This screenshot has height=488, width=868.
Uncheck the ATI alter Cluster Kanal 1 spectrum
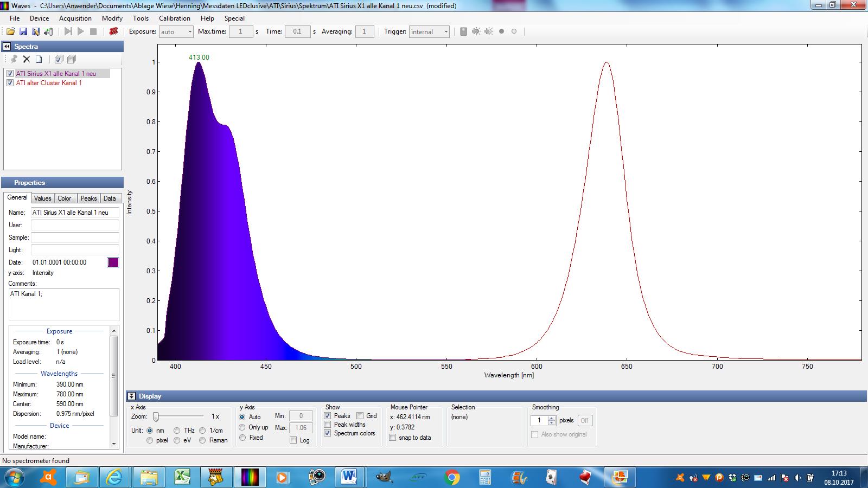[10, 83]
